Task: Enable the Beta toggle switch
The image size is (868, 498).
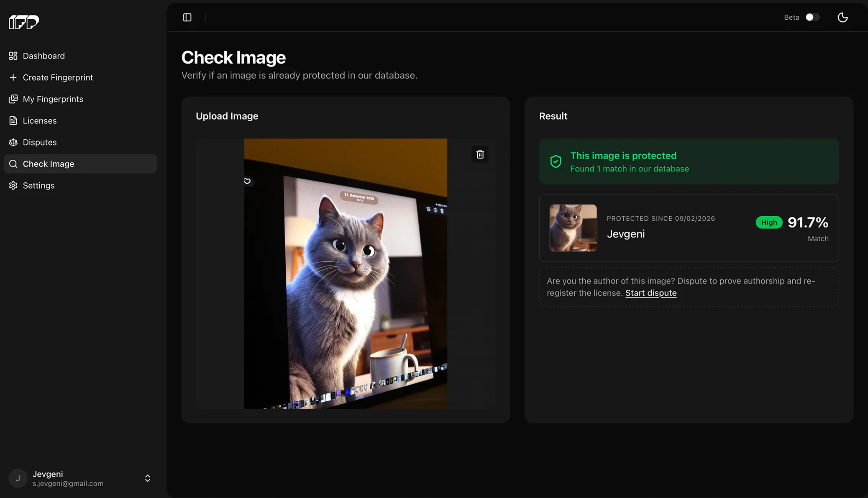Action: click(x=813, y=17)
